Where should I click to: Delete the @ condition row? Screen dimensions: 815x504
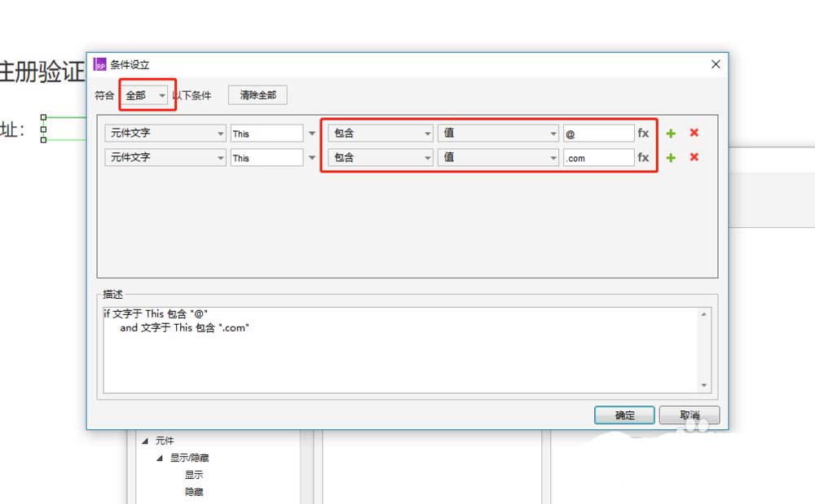coord(694,133)
